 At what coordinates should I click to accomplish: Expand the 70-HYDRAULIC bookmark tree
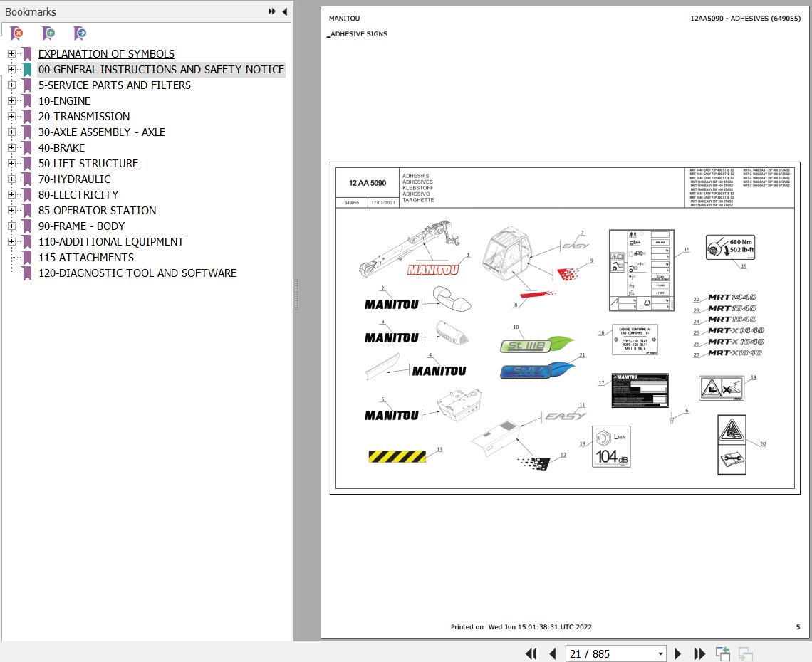(11, 179)
